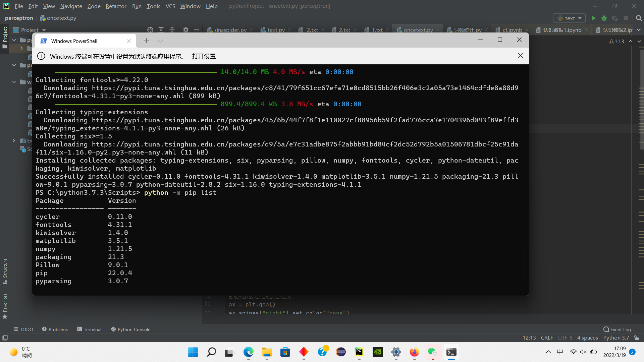Toggle the read-only lock icon in the status bar
Screen dimensions: 644x362
pos(636,338)
